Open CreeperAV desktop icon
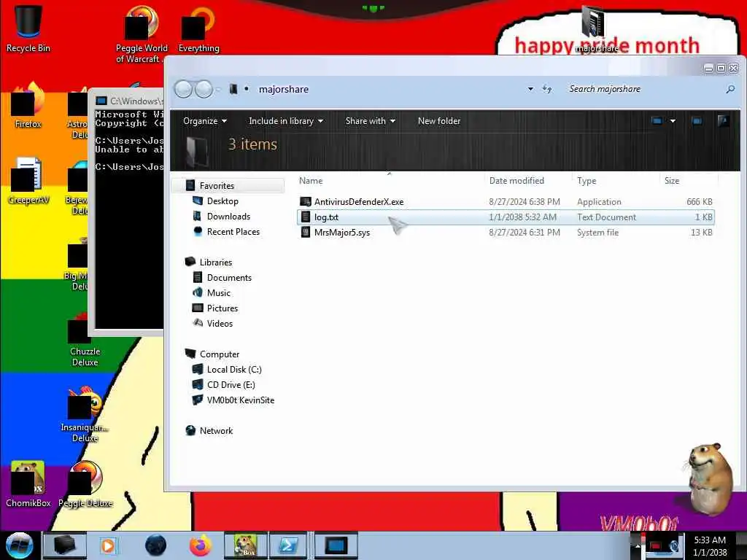The width and height of the screenshot is (747, 560). [28, 181]
